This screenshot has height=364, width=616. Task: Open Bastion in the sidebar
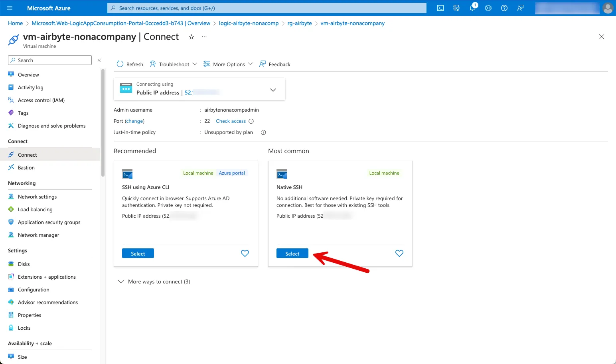click(26, 167)
